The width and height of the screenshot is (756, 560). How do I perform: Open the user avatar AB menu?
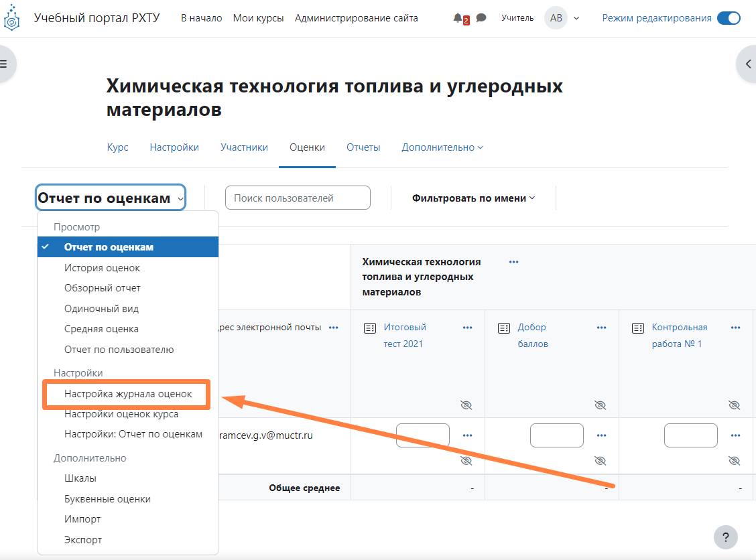click(556, 18)
